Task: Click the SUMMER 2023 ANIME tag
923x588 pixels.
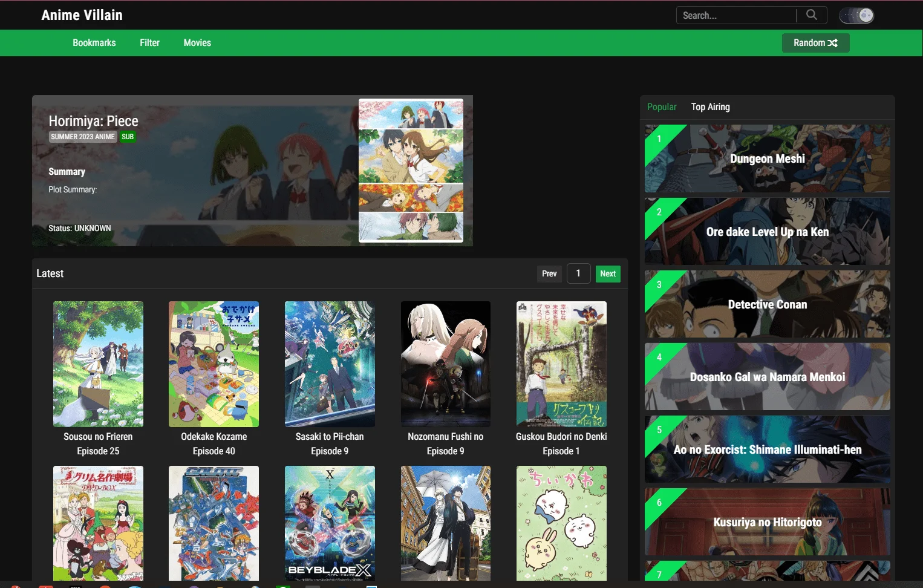Action: pyautogui.click(x=83, y=137)
